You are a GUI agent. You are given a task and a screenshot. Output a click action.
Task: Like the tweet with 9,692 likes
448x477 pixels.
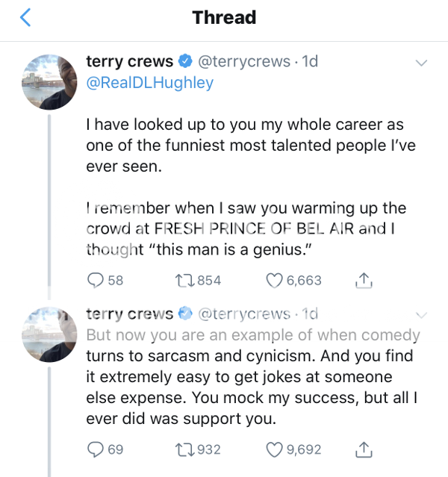coord(275,449)
